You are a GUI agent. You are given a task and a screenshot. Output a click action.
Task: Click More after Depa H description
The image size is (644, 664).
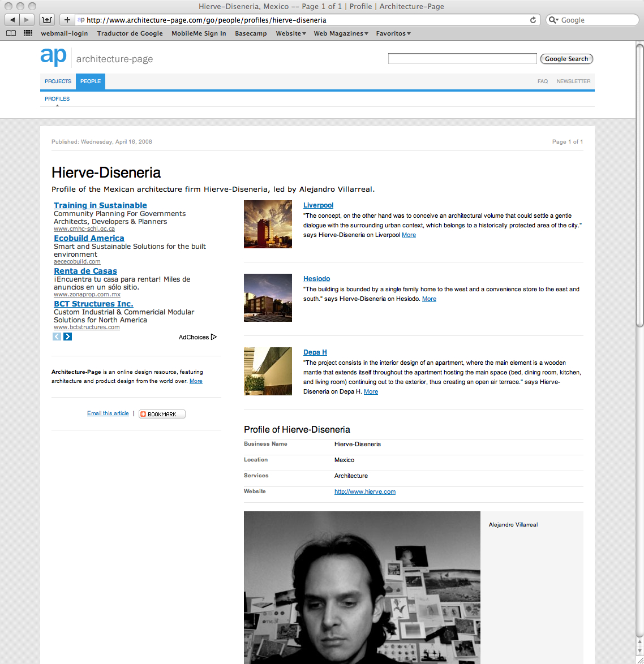pyautogui.click(x=371, y=392)
